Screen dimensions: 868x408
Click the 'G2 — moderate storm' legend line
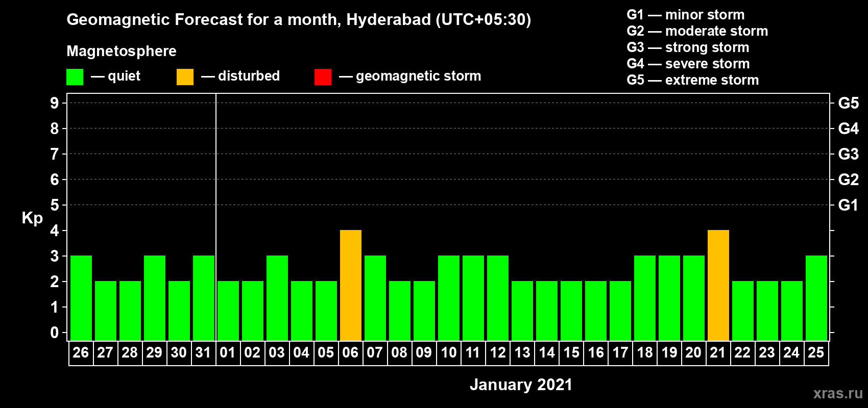click(697, 31)
